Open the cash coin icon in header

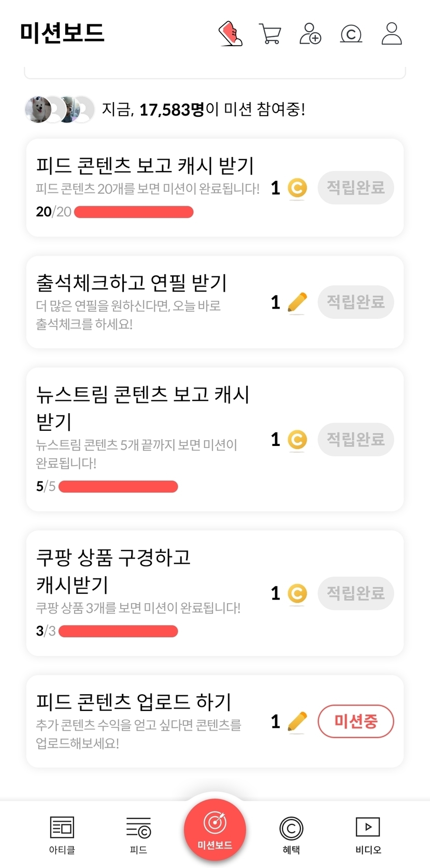[x=351, y=34]
